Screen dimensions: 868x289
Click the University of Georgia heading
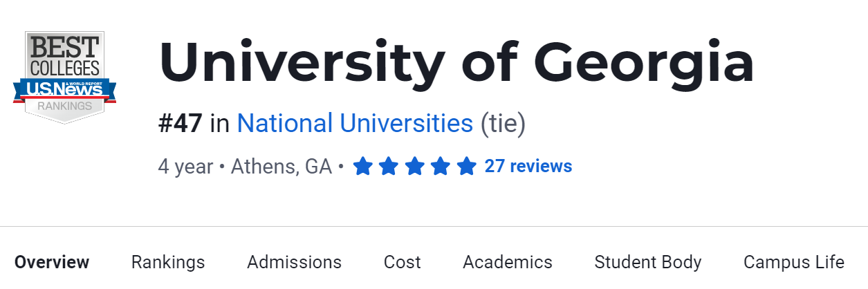tap(456, 64)
